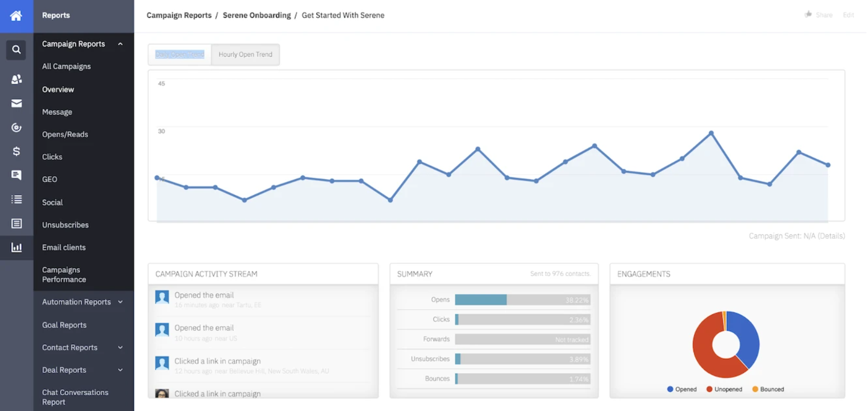Click the Opens percentage progress bar
Image resolution: width=868 pixels, height=411 pixels.
tap(522, 300)
